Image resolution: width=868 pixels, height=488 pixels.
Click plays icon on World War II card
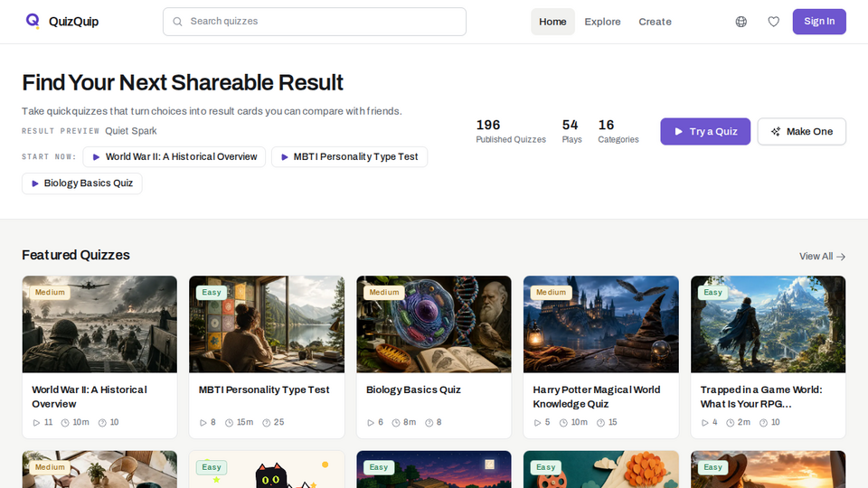pos(36,423)
